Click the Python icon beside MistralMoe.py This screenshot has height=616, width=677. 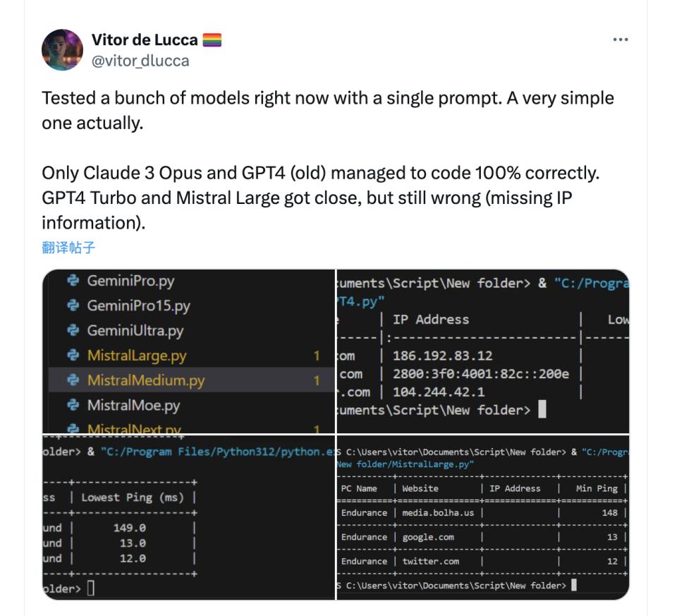[72, 406]
